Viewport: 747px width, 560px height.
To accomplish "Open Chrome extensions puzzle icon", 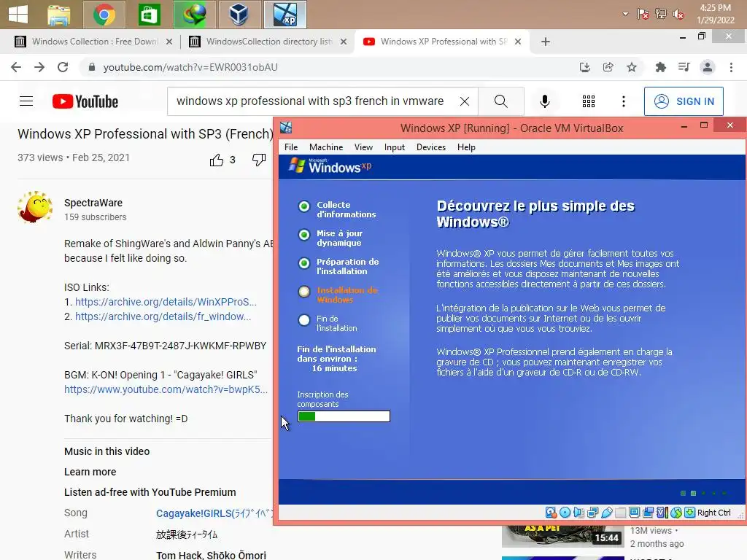I will (660, 67).
